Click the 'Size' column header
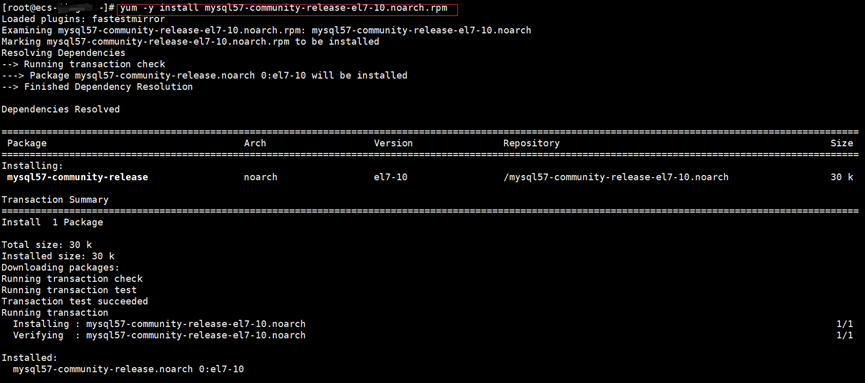Screen dimensions: 865x383 (x=842, y=143)
